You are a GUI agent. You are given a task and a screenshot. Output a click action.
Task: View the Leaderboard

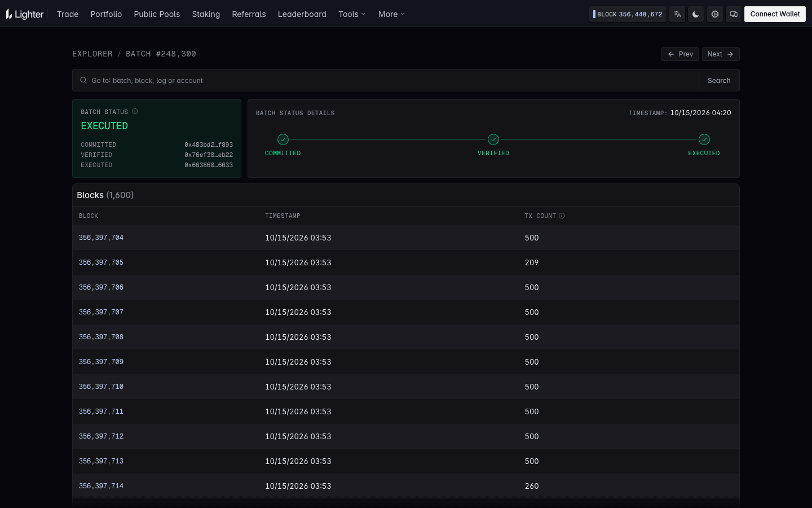pos(302,14)
